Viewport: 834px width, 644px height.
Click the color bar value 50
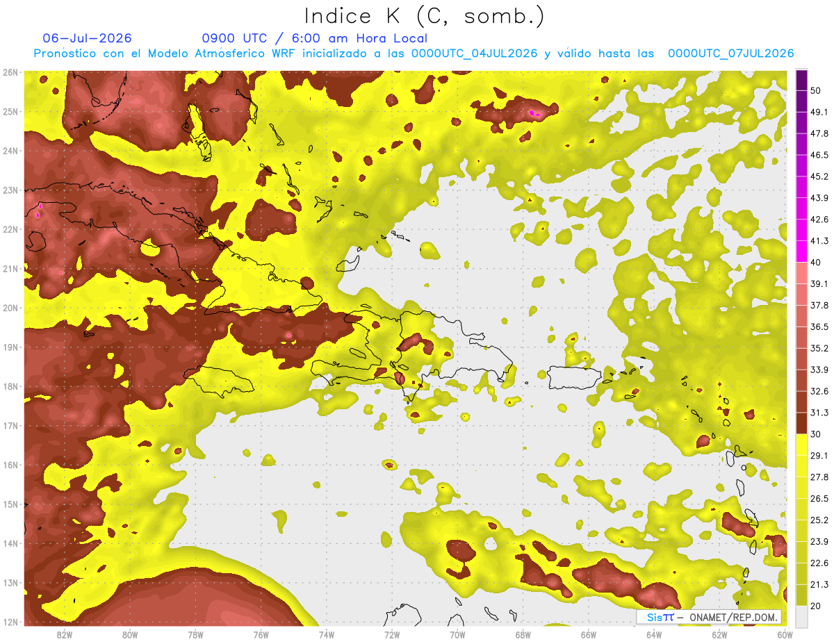pyautogui.click(x=817, y=90)
